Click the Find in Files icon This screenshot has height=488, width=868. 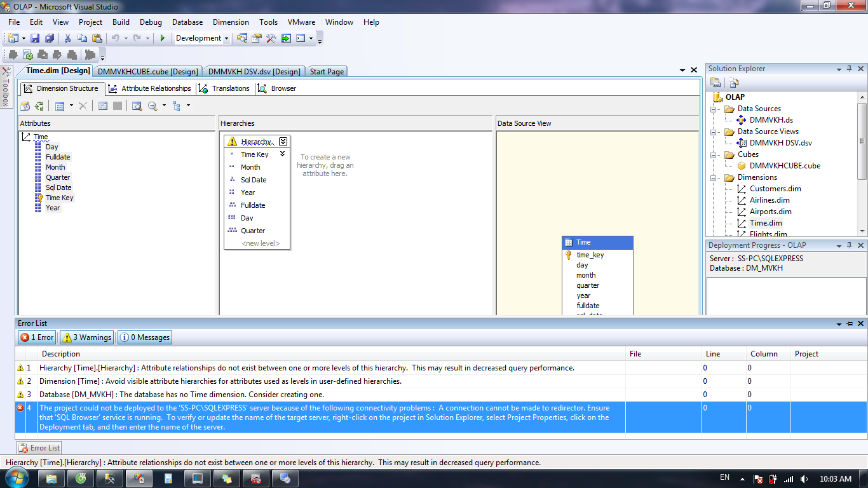point(242,38)
